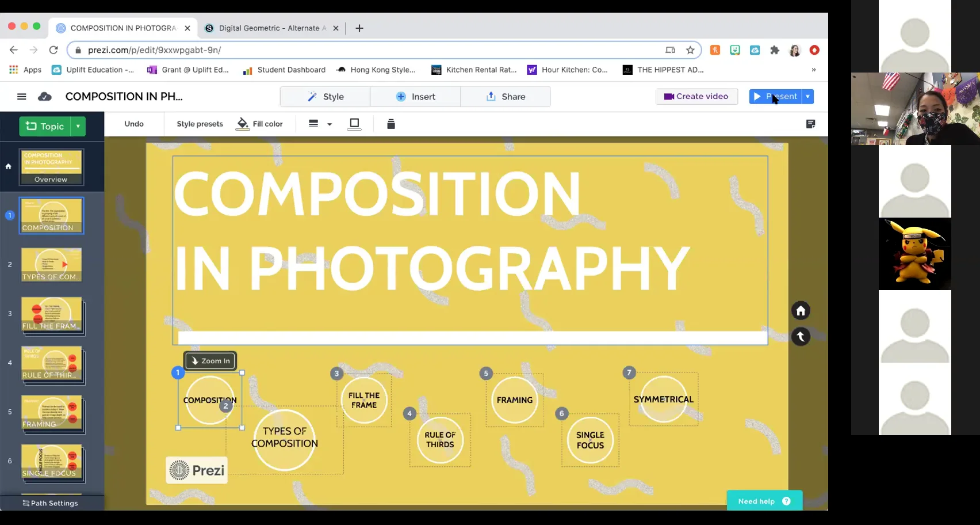Viewport: 980px width, 525px height.
Task: Click the home overview button on canvas
Action: pos(801,311)
